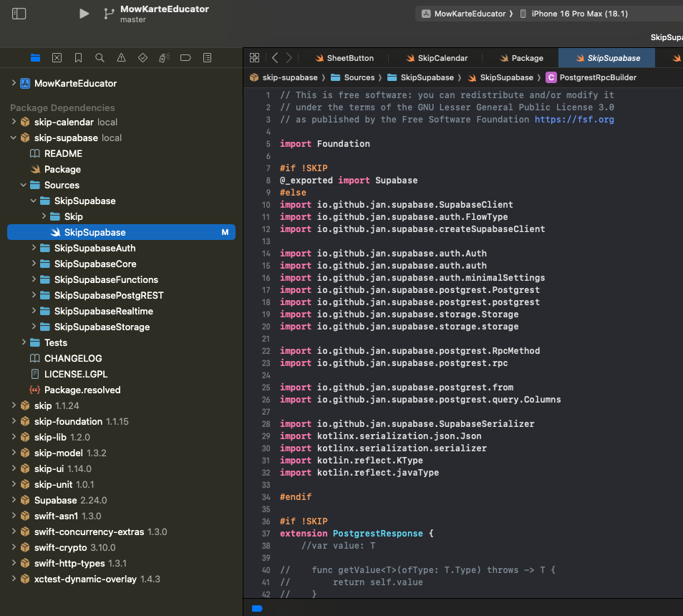Expand the SkipSupabaseRealtime folder
The height and width of the screenshot is (616, 683).
[34, 311]
